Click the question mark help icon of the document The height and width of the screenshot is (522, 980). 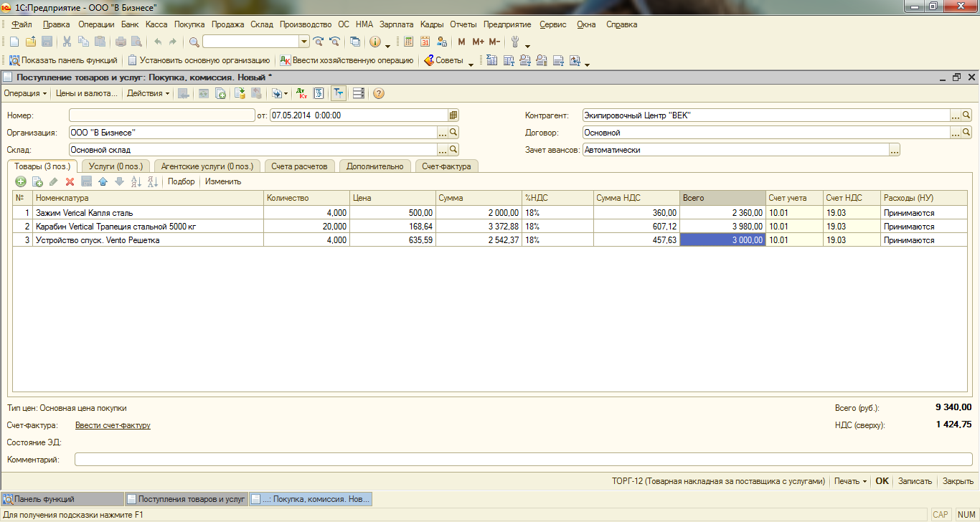(379, 93)
